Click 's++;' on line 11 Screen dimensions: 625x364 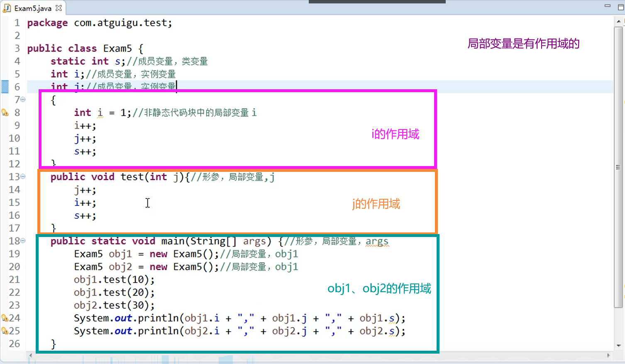pyautogui.click(x=85, y=151)
